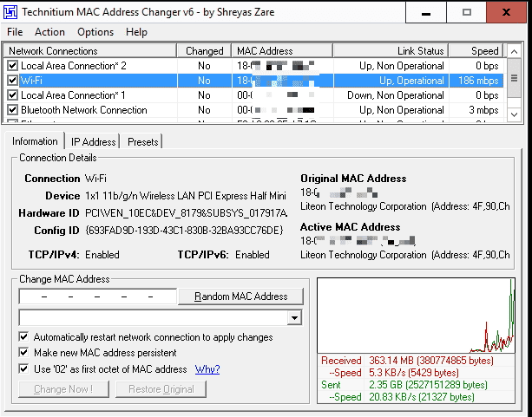
Task: Toggle Local Area Connection* 1 checkbox
Action: pos(12,94)
